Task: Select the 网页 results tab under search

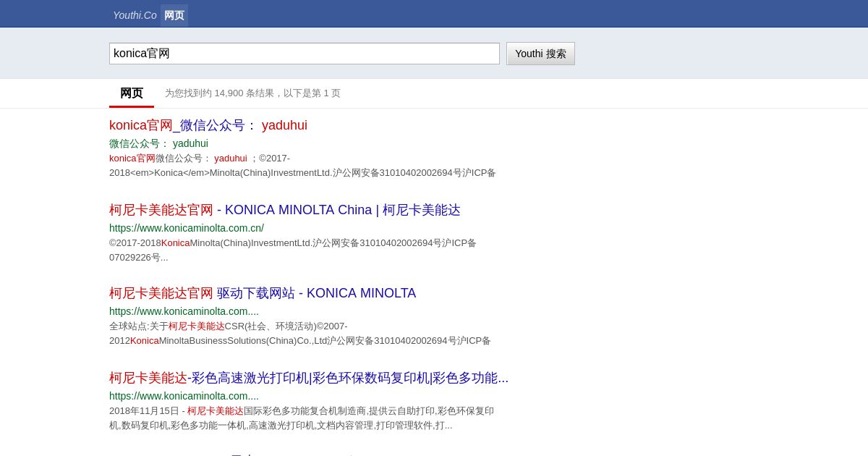Action: 132,93
